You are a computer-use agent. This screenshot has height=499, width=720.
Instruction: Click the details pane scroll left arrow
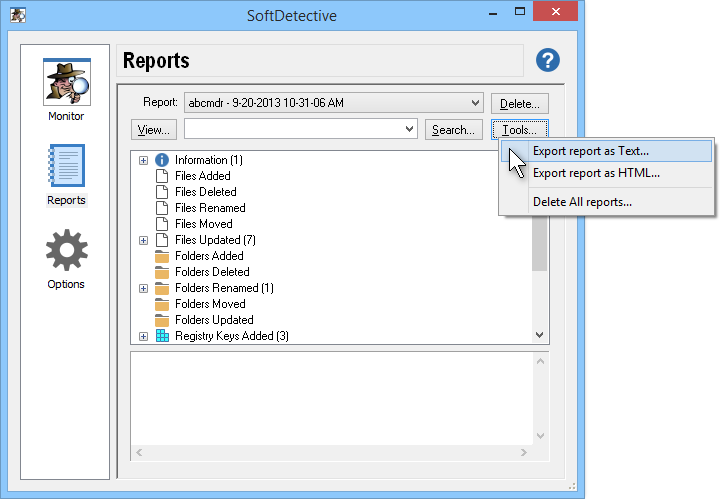139,453
